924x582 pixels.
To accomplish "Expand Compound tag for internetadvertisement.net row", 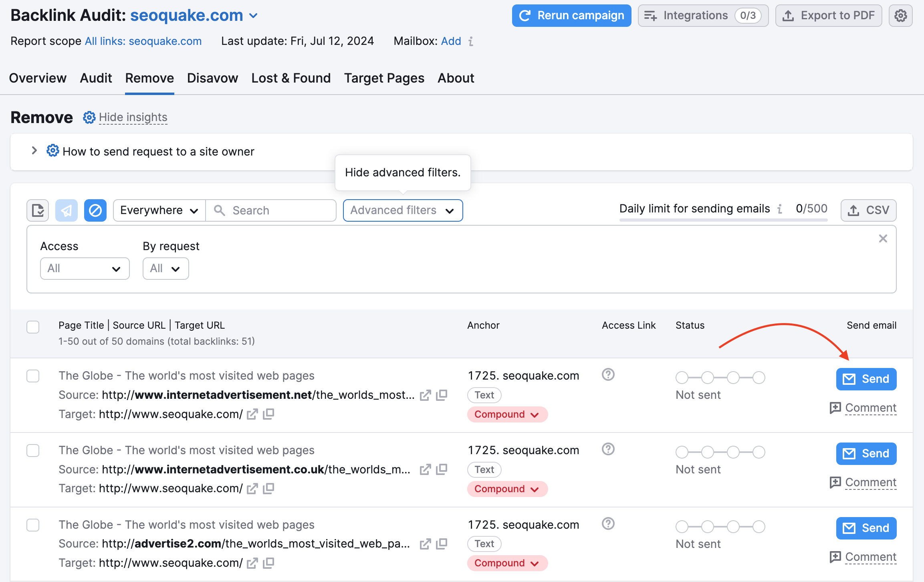I will (507, 414).
